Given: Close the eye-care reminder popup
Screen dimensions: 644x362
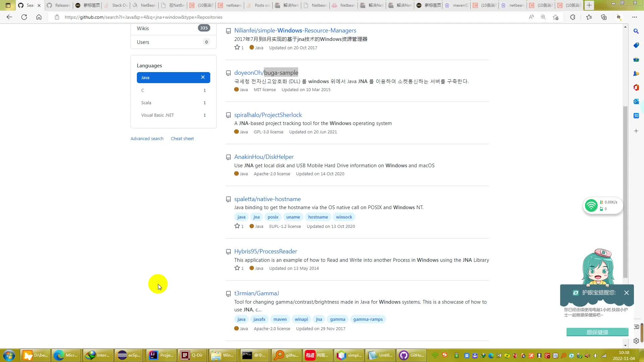Looking at the screenshot, I should (626, 293).
